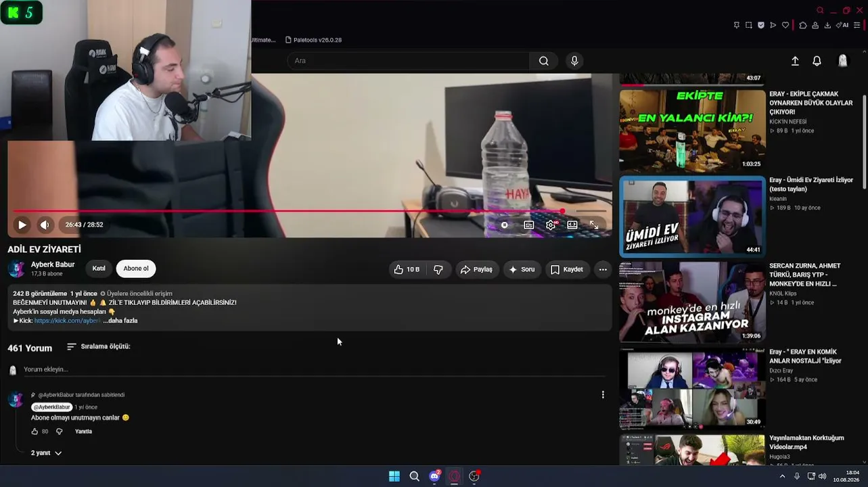The width and height of the screenshot is (868, 487).
Task: Subscribe using the Abone ol button
Action: [136, 269]
